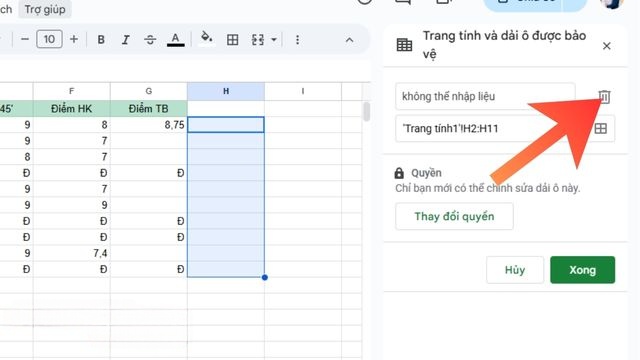Open the borders tool
640x360 pixels.
(232, 40)
